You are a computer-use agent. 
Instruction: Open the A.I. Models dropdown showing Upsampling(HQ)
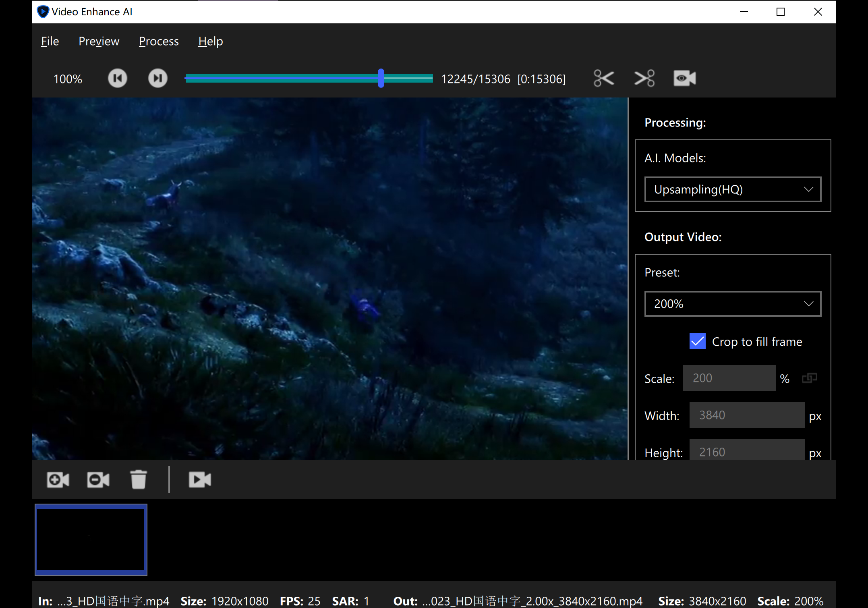click(733, 189)
